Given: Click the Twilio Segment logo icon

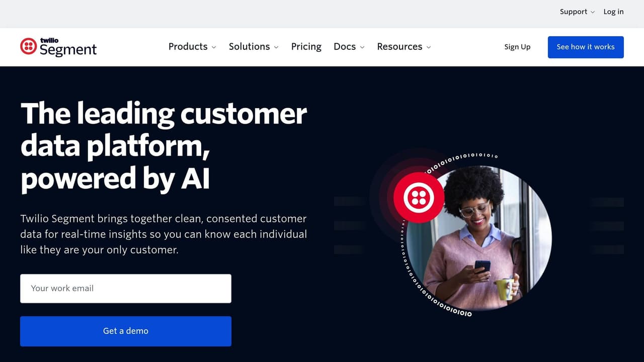Looking at the screenshot, I should pos(28,46).
